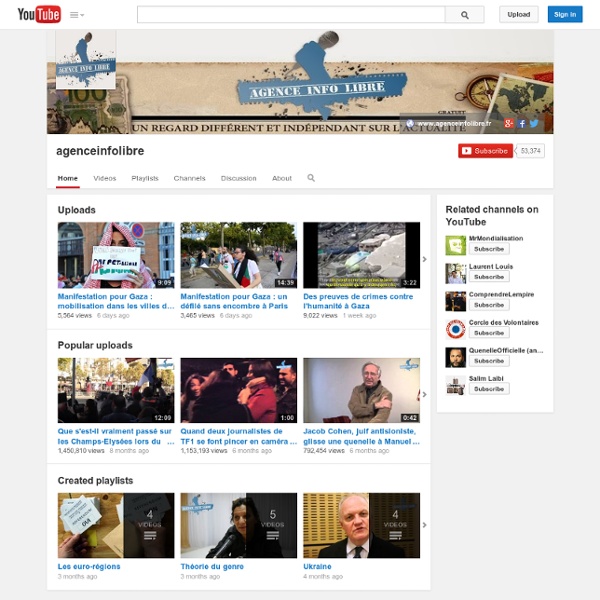
Task: Switch to the Playlists tab
Action: click(145, 178)
